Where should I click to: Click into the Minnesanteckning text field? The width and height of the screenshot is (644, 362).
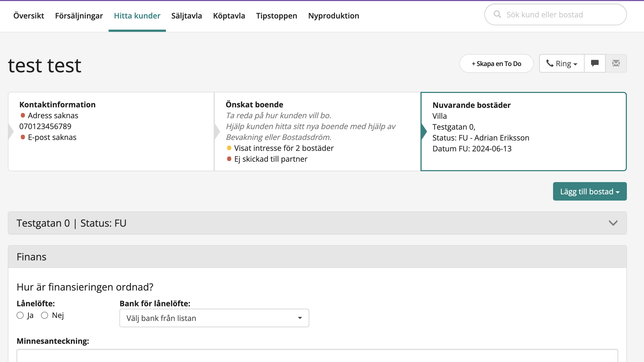tap(317, 355)
